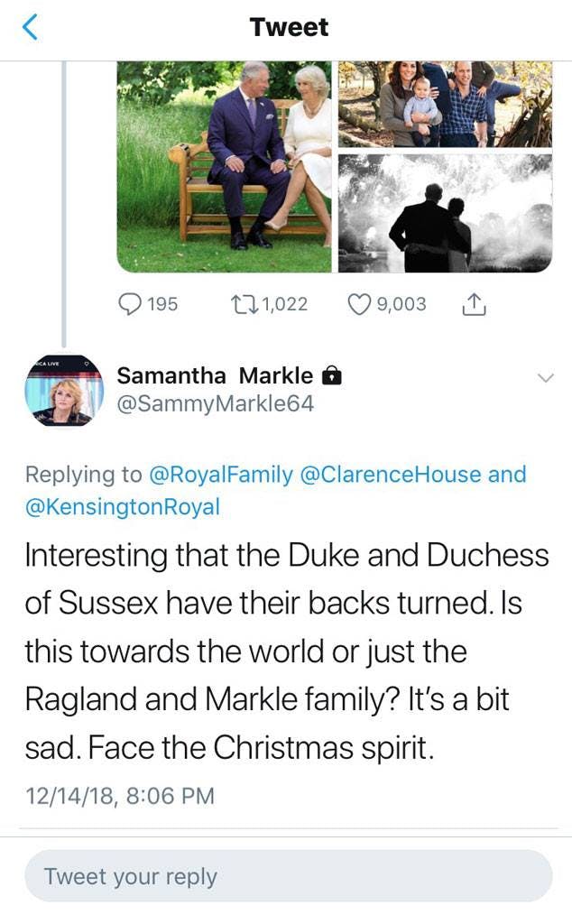
Task: Open the @ClarenceHouse mention link
Action: (390, 474)
